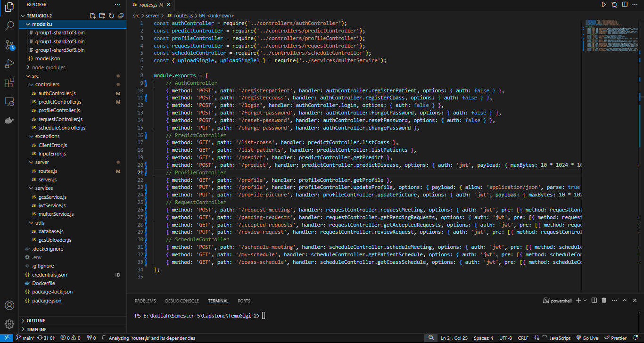Image resolution: width=644 pixels, height=343 pixels.
Task: Open the Extensions view
Action: coord(9,83)
